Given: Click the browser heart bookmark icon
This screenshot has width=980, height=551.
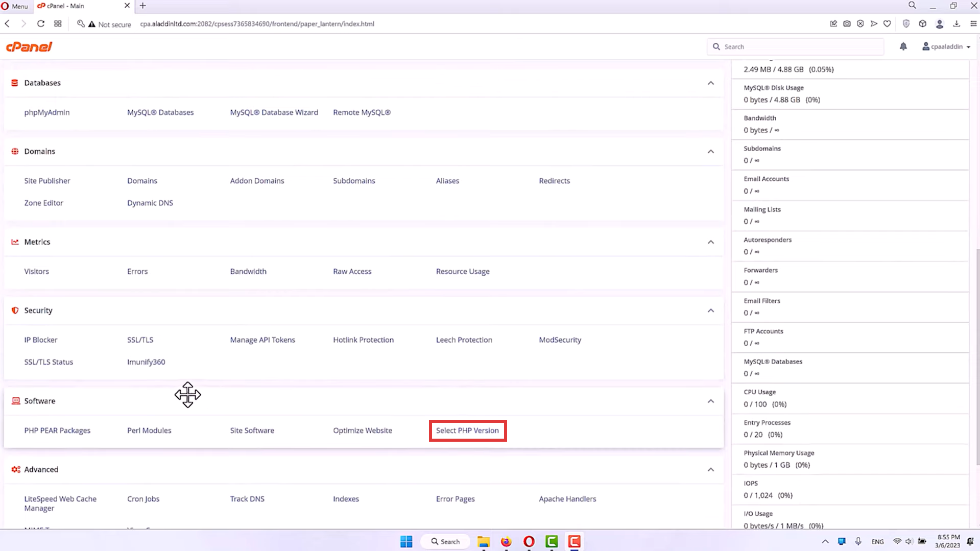Looking at the screenshot, I should (x=887, y=23).
